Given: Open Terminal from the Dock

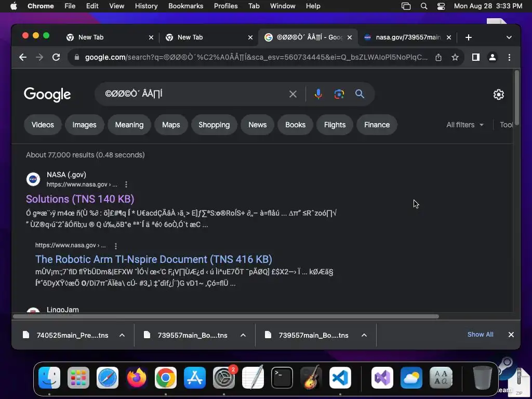Looking at the screenshot, I should (282, 378).
